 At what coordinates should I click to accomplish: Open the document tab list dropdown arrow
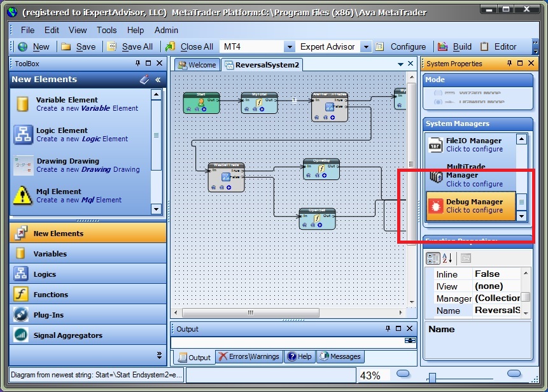click(x=400, y=64)
